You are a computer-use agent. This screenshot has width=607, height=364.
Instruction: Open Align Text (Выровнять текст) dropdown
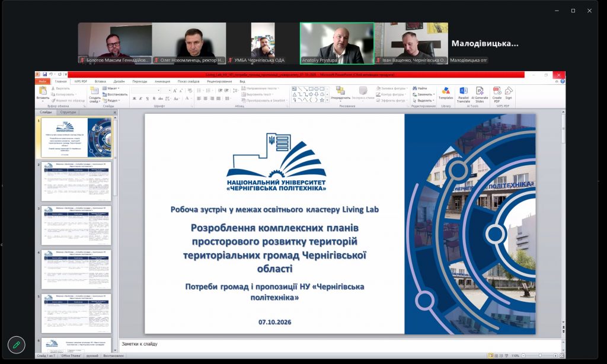(257, 94)
